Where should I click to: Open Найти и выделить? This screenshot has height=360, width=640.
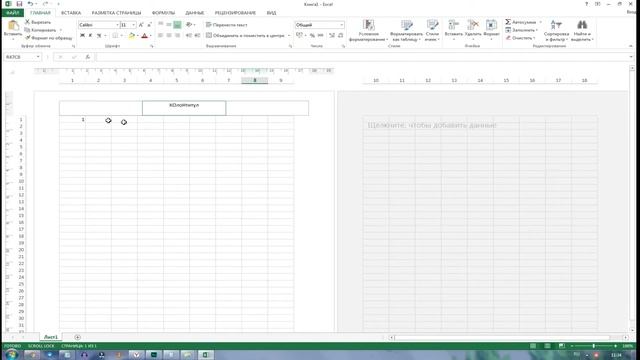pos(582,30)
